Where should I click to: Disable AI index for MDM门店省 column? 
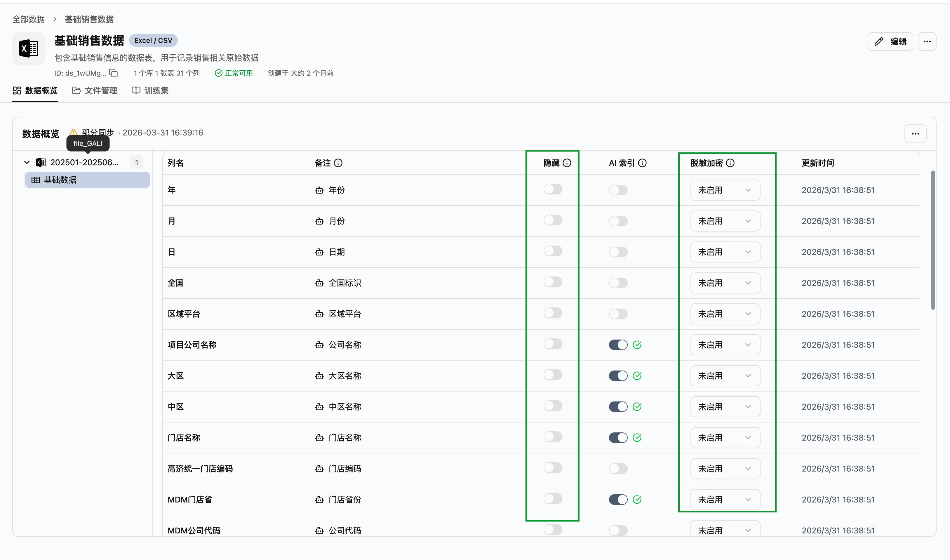(x=618, y=499)
